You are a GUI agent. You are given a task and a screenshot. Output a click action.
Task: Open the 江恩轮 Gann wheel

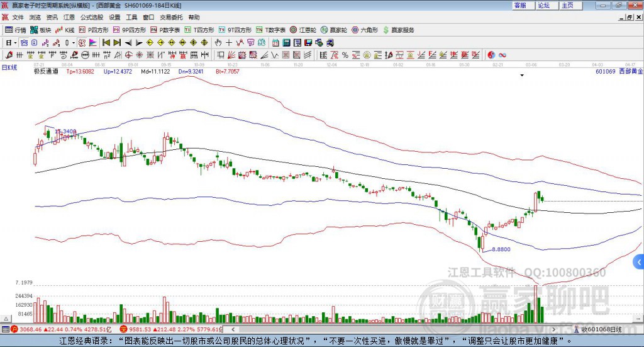click(303, 30)
